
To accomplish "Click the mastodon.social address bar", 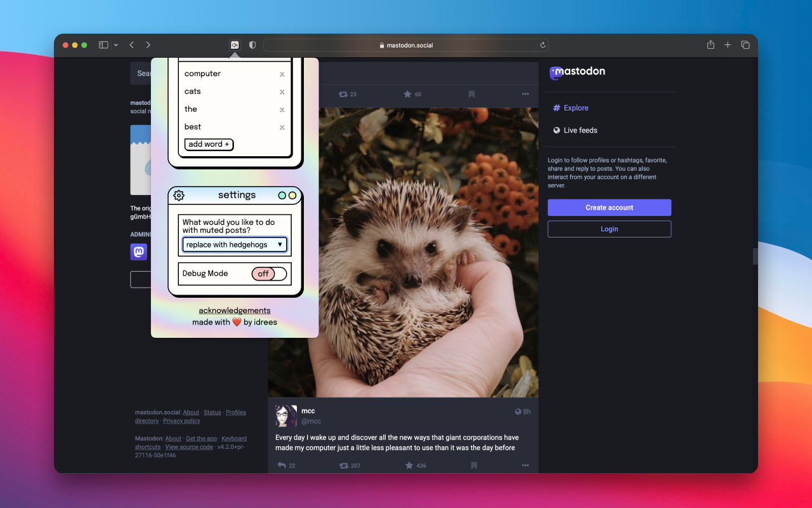I will [406, 45].
